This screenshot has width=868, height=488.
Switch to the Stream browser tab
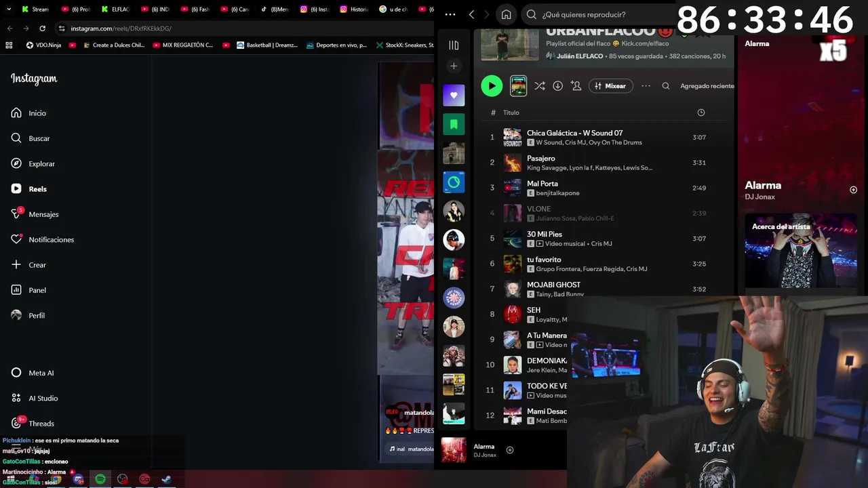35,9
